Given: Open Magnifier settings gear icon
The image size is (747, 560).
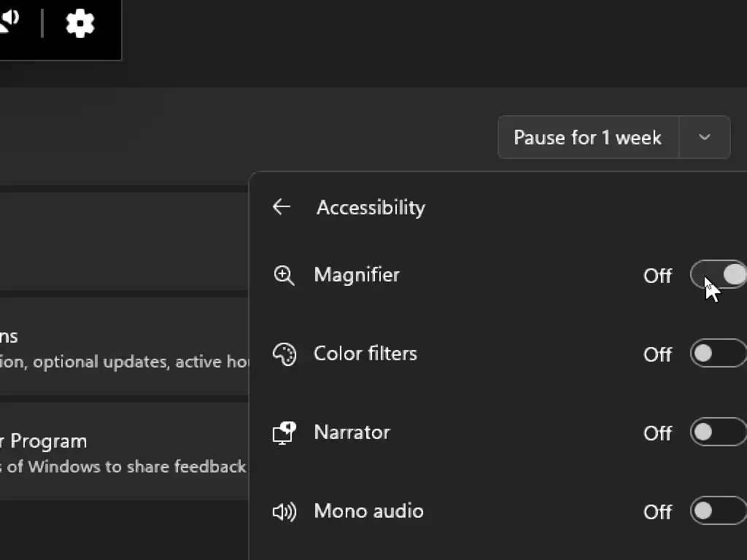Looking at the screenshot, I should [x=80, y=23].
